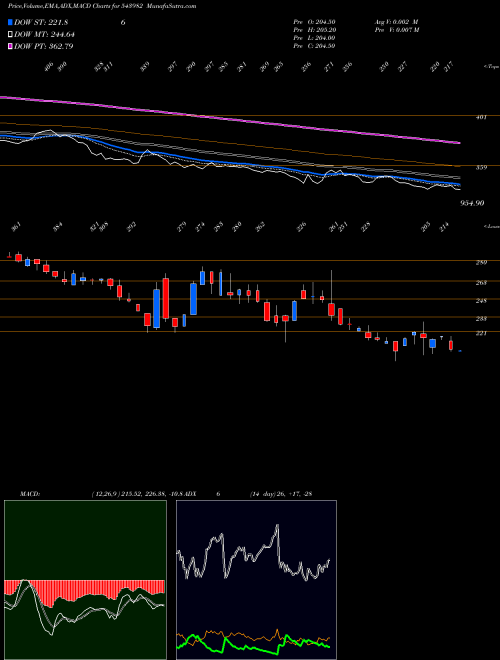
Task: Open the ADX indicator chart panel
Action: click(x=256, y=580)
